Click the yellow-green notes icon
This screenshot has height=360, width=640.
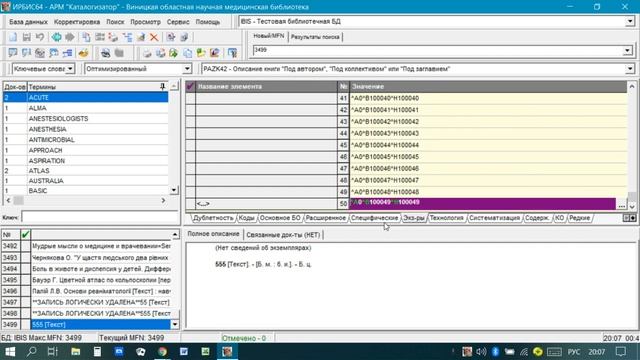[201, 53]
